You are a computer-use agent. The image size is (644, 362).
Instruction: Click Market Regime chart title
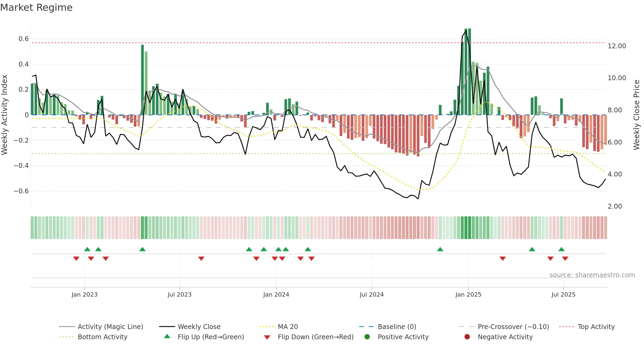point(36,8)
